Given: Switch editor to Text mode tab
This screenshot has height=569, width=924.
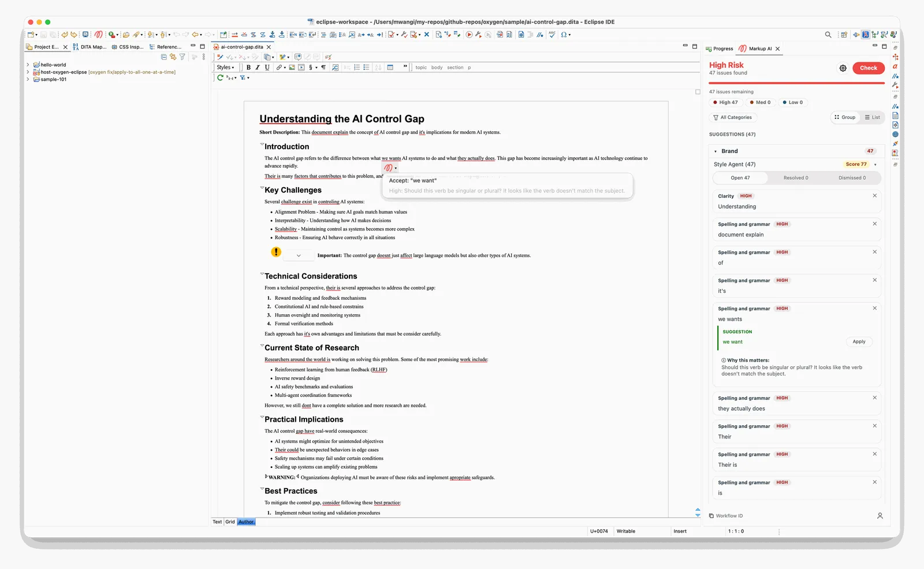Looking at the screenshot, I should (217, 522).
